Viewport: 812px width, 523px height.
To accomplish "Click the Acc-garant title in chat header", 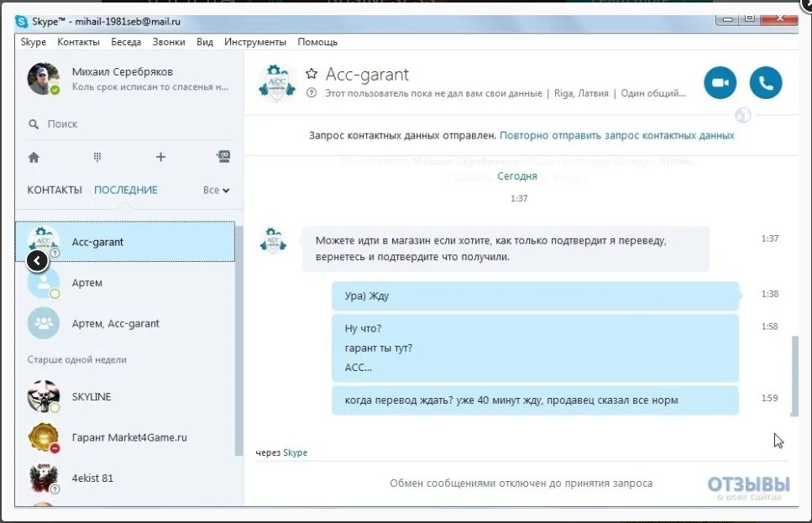I will click(x=367, y=75).
